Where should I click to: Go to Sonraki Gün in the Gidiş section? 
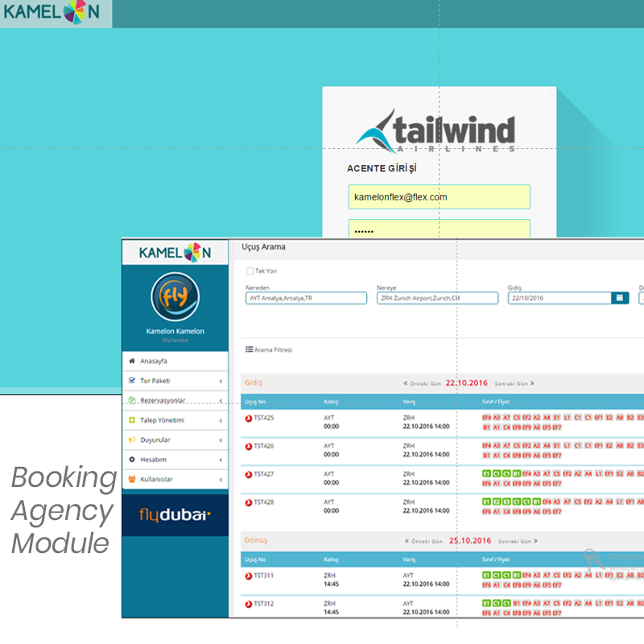[x=514, y=384]
